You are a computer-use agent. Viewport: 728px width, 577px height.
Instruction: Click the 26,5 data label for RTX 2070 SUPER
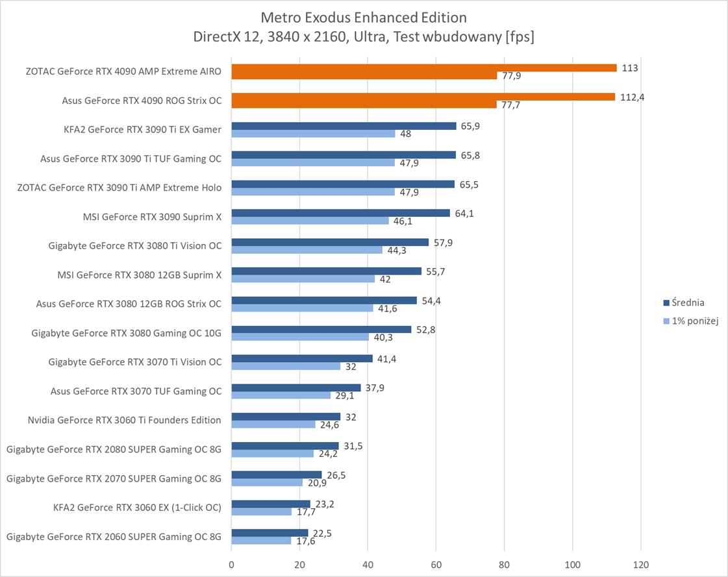tap(336, 475)
